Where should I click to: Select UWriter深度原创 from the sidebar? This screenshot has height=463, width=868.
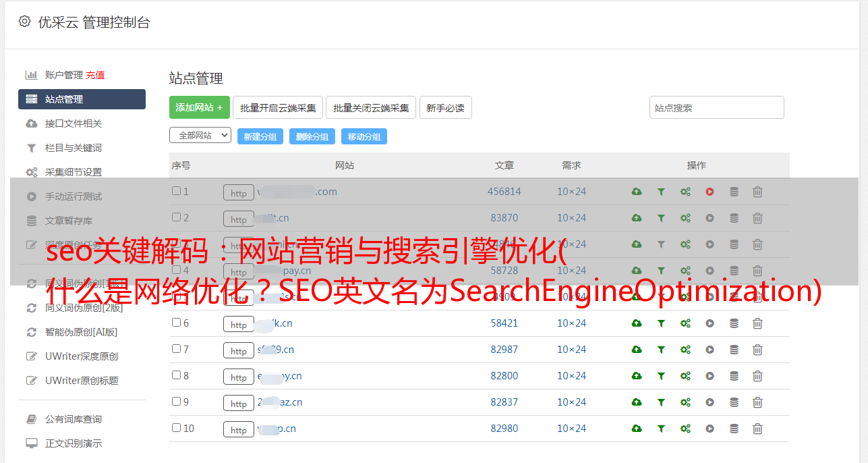[81, 356]
